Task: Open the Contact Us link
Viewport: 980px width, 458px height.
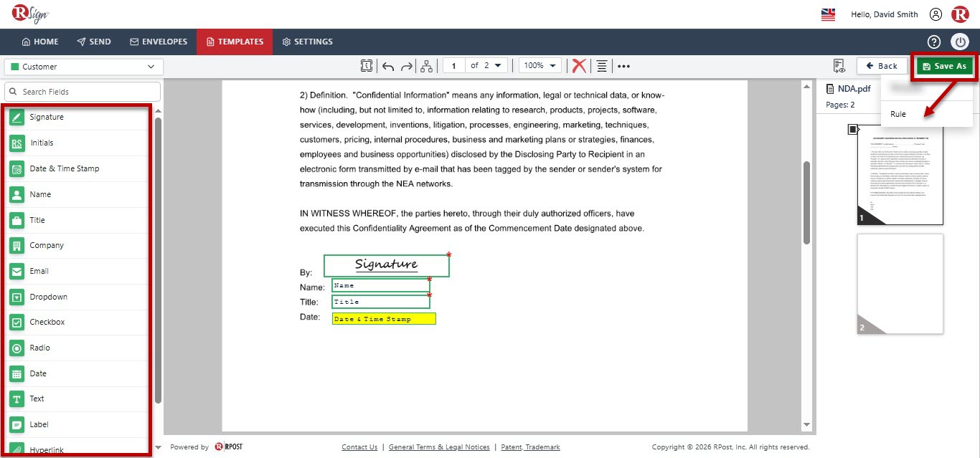Action: click(x=359, y=447)
